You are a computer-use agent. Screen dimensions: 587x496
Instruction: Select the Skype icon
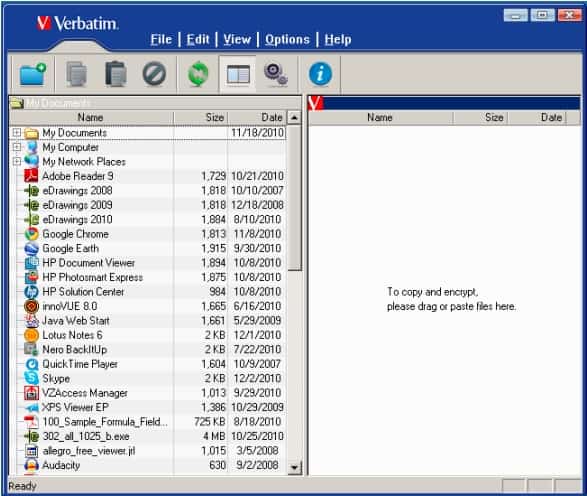click(31, 378)
